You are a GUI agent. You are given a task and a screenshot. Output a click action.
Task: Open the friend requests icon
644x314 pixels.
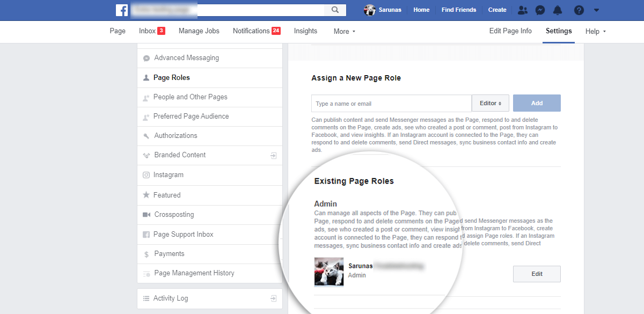point(523,10)
